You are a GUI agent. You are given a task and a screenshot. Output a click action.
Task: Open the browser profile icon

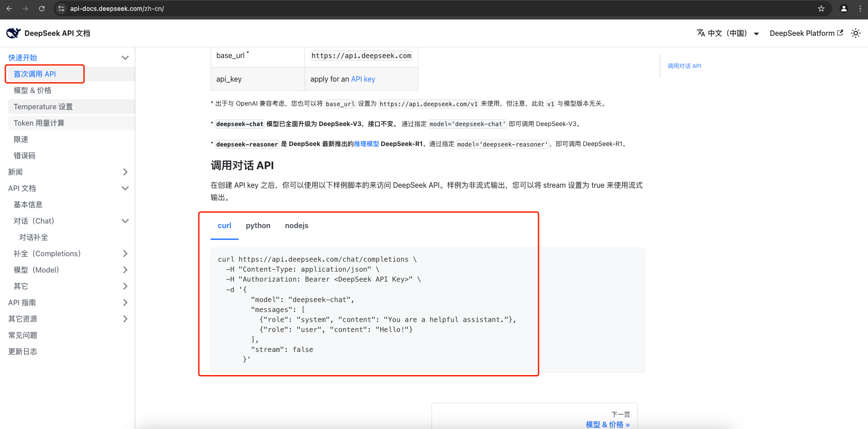click(x=844, y=9)
